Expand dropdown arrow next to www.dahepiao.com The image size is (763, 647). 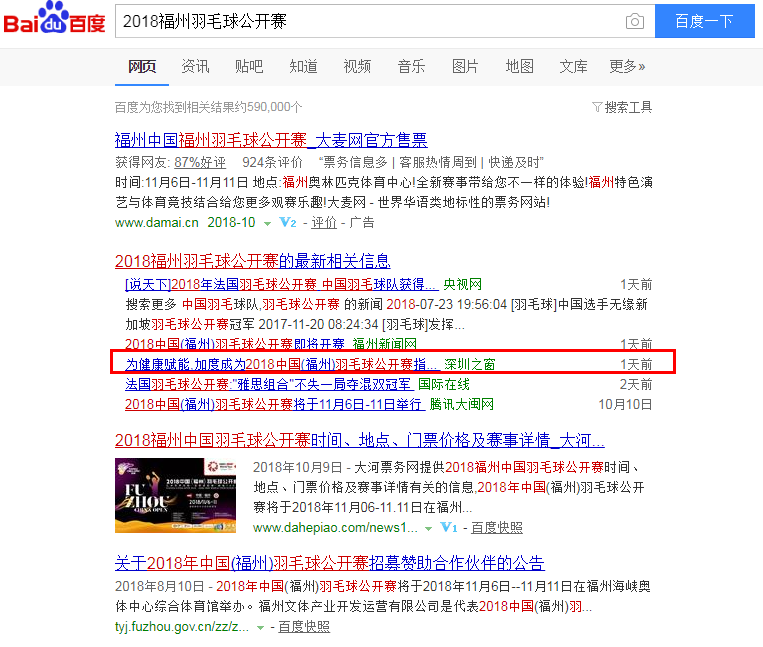point(428,529)
